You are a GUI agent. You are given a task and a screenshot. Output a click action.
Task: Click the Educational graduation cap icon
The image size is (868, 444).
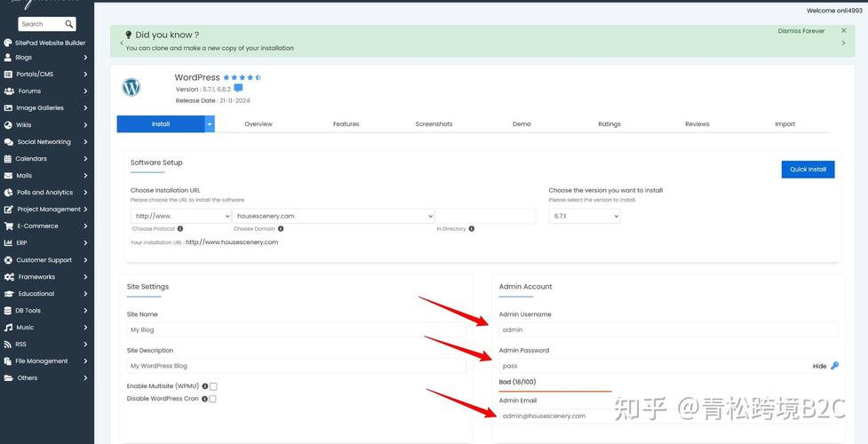(9, 293)
